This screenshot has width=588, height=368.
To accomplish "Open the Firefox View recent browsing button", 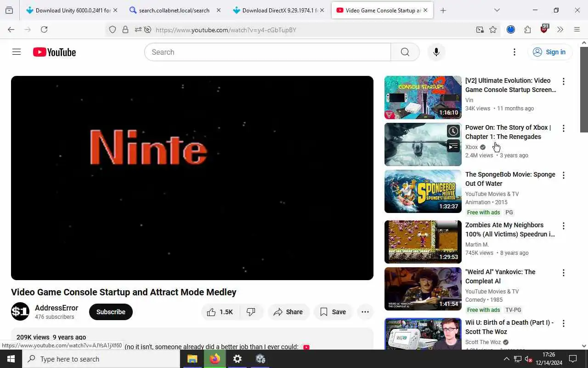I will [x=9, y=10].
